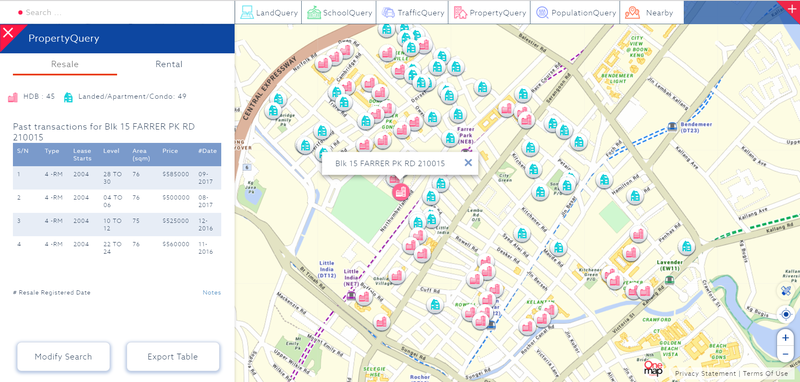Click the teal condo marker near Cuff Rd
800x382 pixels.
[x=435, y=305]
